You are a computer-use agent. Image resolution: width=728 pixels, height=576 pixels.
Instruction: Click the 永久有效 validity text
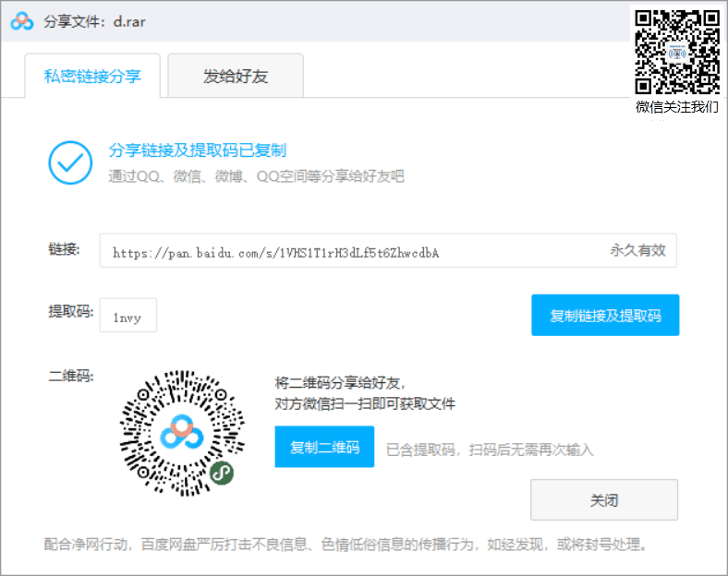point(638,250)
